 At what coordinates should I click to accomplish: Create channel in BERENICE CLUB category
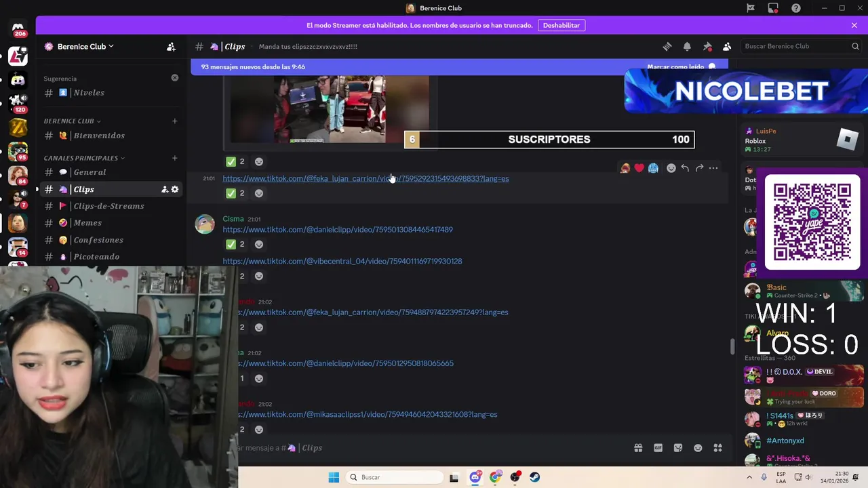174,121
